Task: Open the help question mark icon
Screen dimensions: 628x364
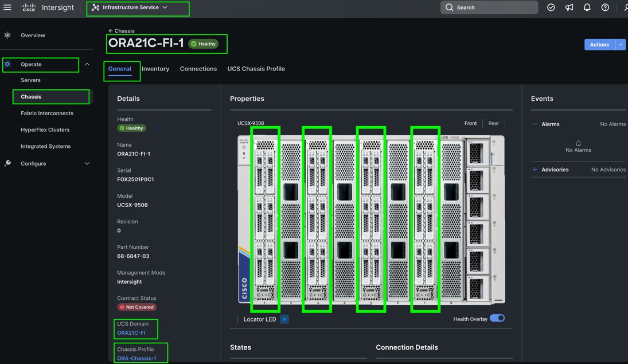Action: 605,7
